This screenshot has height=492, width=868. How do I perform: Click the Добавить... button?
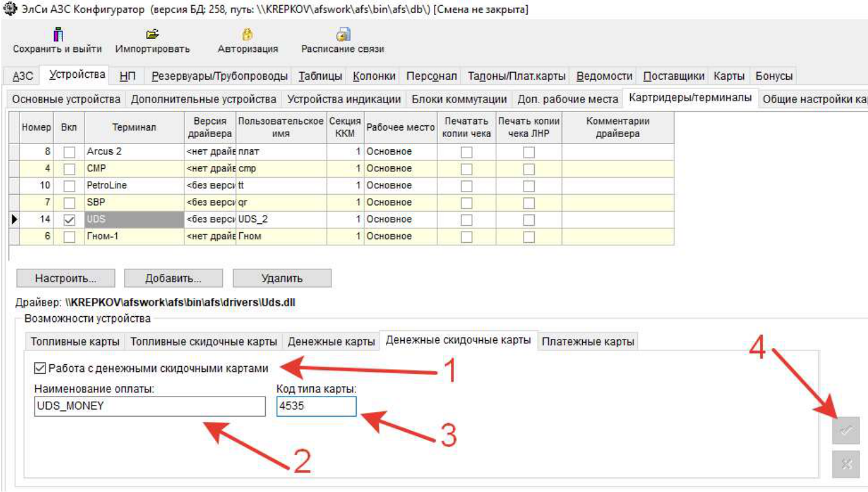coord(173,278)
